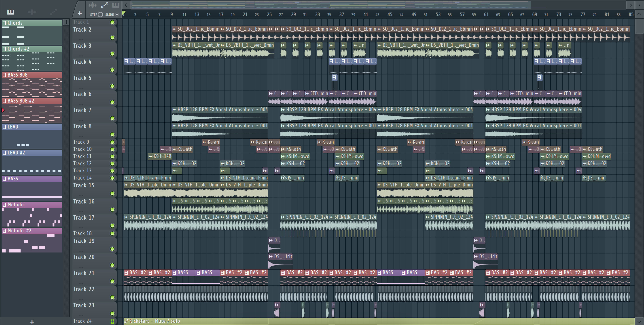Open menu of first HBSP Atmosphere 004 clip
The width and height of the screenshot is (644, 325).
click(174, 110)
